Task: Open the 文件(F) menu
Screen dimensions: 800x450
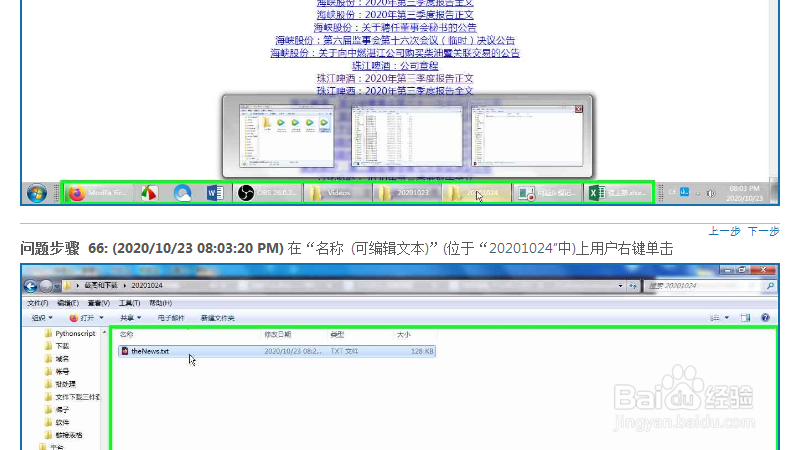Action: (38, 303)
